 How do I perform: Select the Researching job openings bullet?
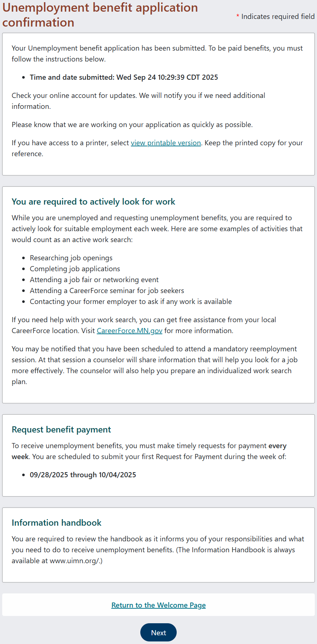(x=71, y=258)
